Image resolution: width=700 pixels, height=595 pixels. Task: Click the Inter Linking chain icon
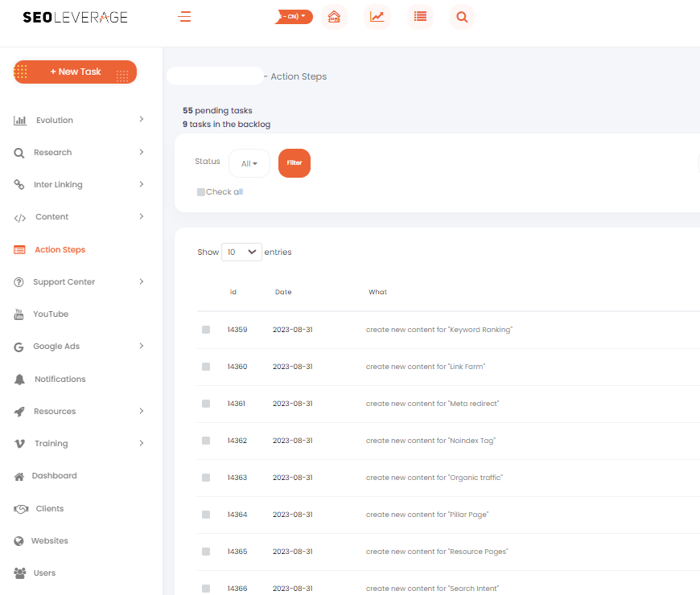coord(19,184)
